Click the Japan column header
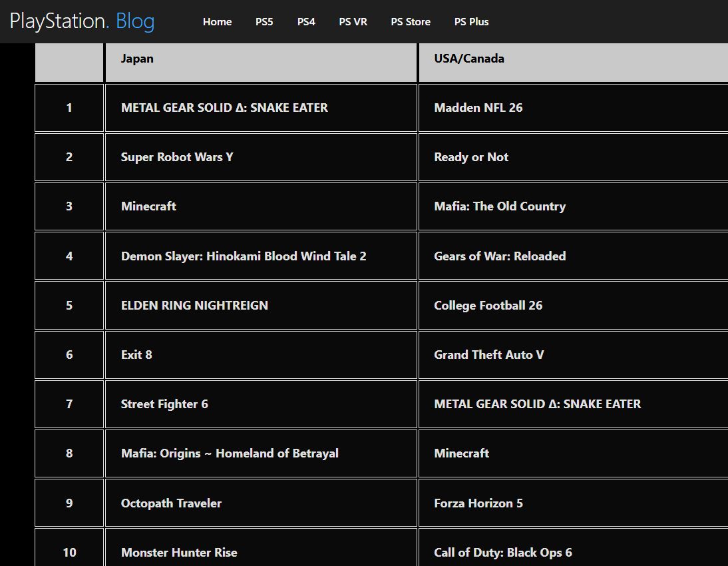 pyautogui.click(x=261, y=63)
